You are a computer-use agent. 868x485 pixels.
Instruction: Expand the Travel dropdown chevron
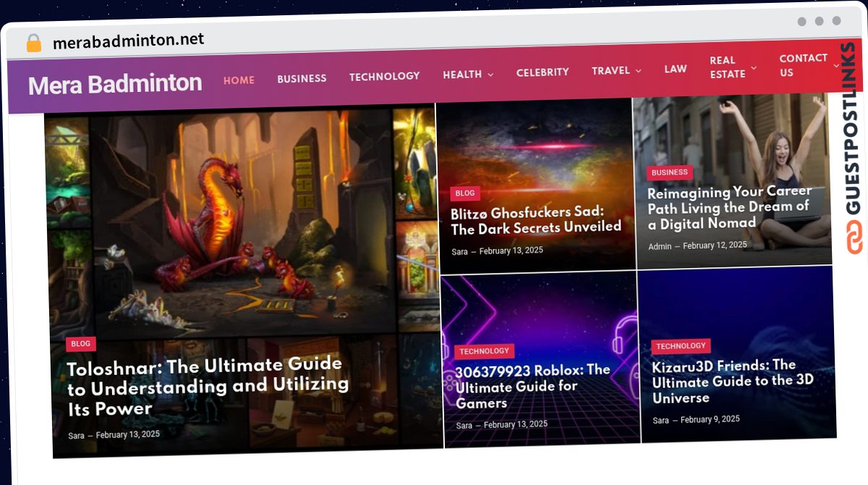(638, 71)
